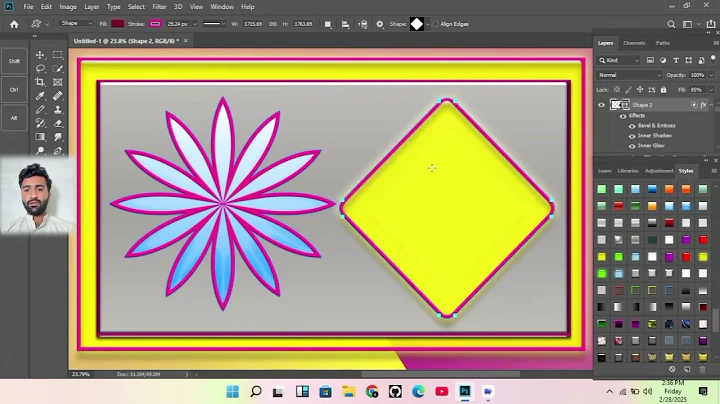Image resolution: width=720 pixels, height=404 pixels.
Task: Toggle layer filtering switch on or off
Action: [x=713, y=59]
